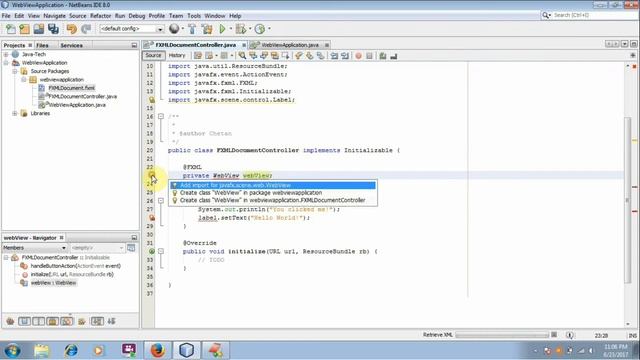Switch to the Services tab
The height and width of the screenshot is (360, 640).
click(71, 45)
